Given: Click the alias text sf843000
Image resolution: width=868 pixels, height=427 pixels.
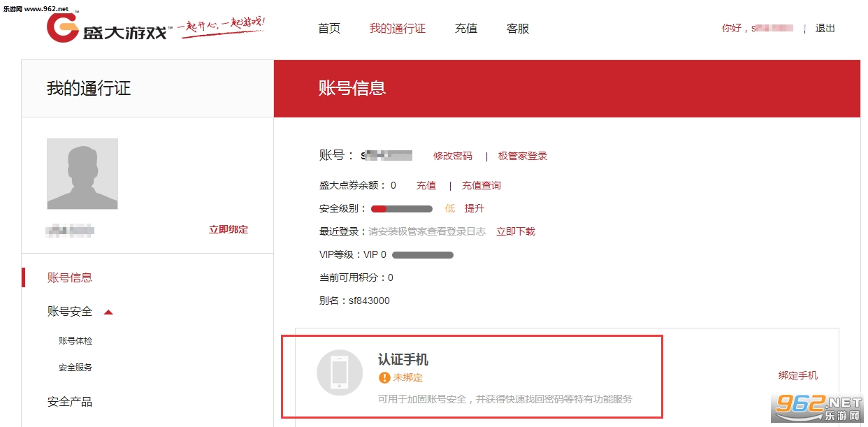Looking at the screenshot, I should coord(370,301).
